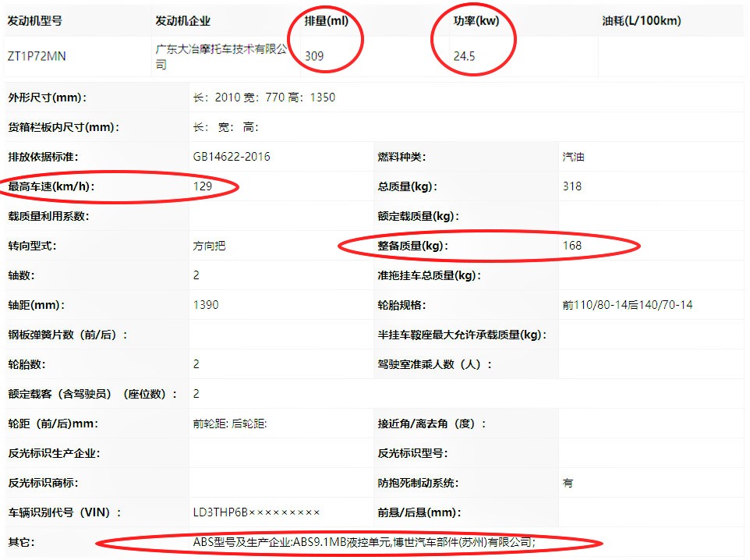750x560 pixels.
Task: Click the curb weight value 168
Action: coord(571,246)
